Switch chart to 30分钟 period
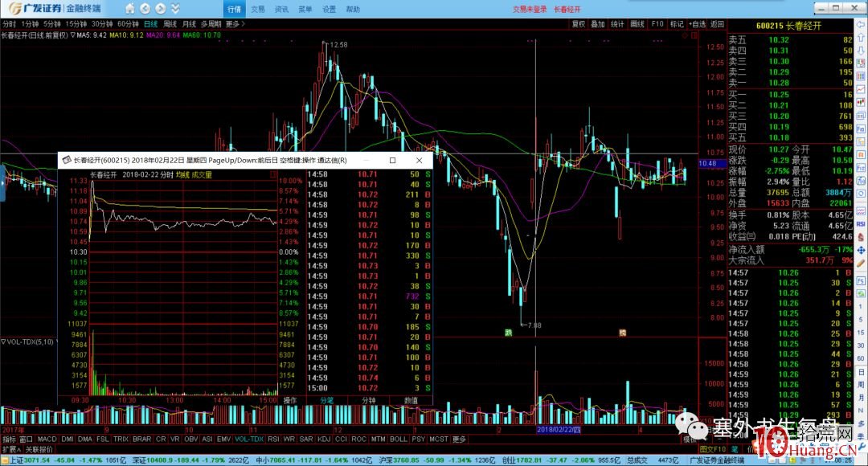Viewport: 868px width, 466px height. (102, 24)
